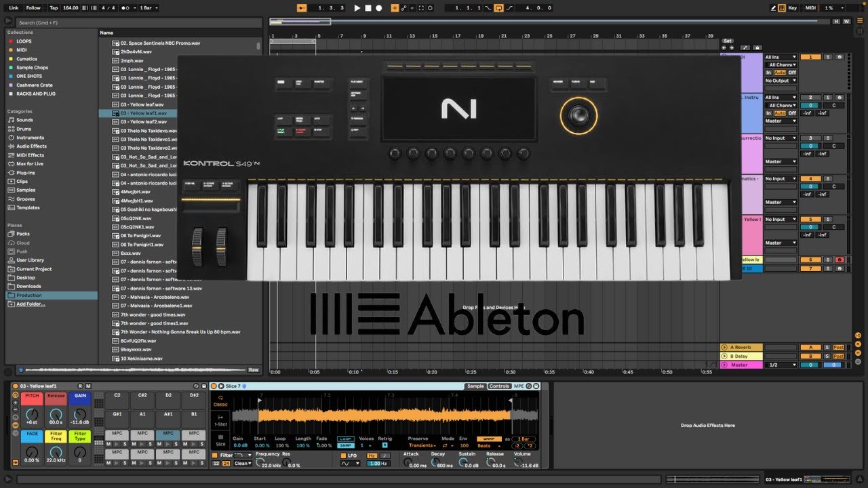The height and width of the screenshot is (488, 868).
Task: Open Warp mode Beats dropdown
Action: (x=488, y=445)
